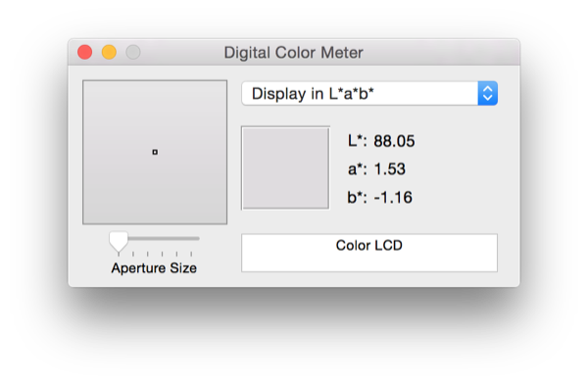Open the Display in L*a*b* dropdown
The width and height of the screenshot is (588, 384).
(x=369, y=93)
